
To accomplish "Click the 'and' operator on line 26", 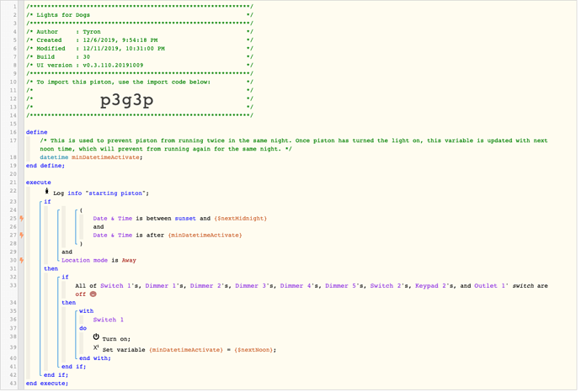I will pyautogui.click(x=99, y=227).
